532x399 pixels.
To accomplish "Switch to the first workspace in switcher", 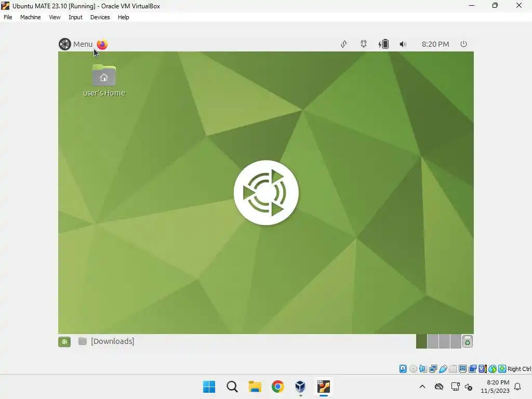I will point(421,341).
